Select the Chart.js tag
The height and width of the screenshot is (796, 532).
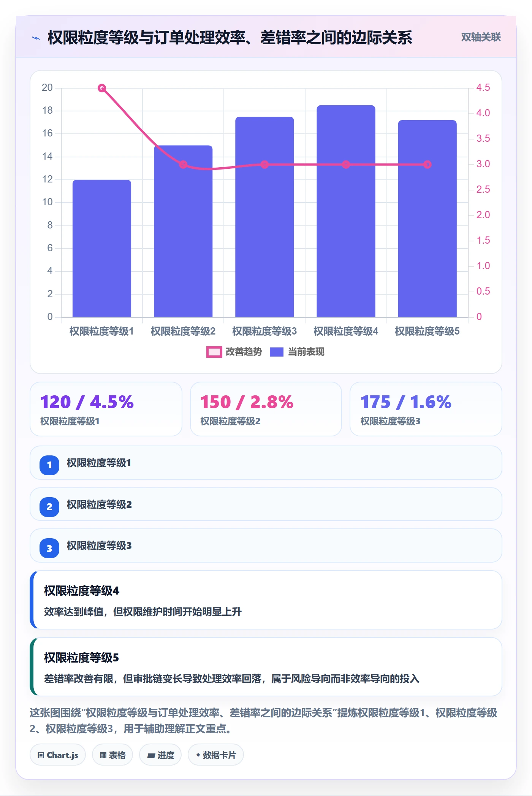(x=58, y=755)
